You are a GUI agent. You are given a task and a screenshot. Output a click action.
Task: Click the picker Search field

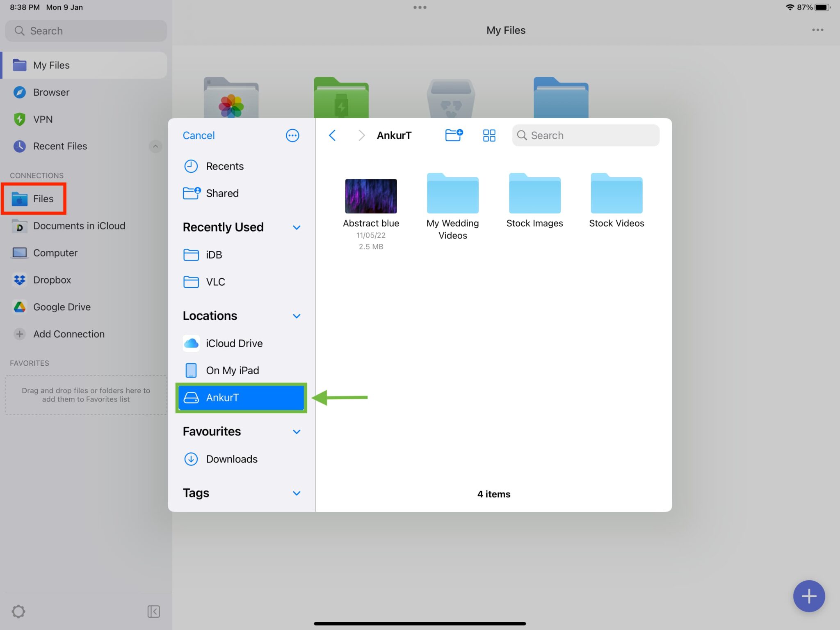pos(586,135)
